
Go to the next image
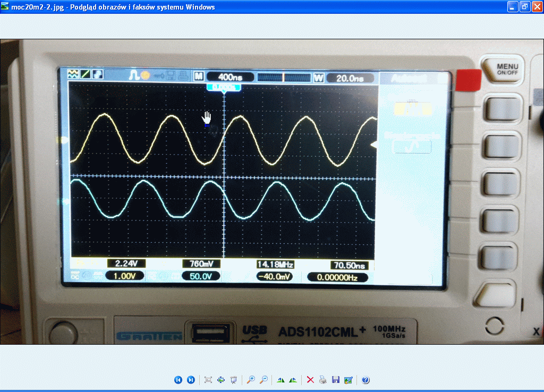(191, 380)
